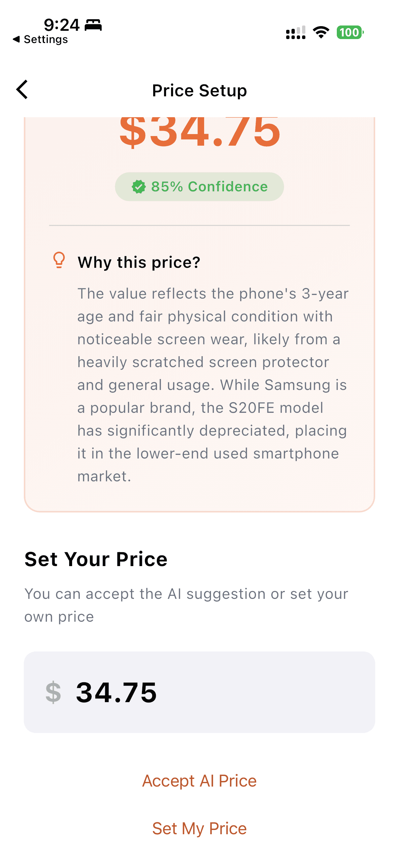This screenshot has height=868, width=399.
Task: Tap the price explanation paragraph text
Action: point(213,385)
